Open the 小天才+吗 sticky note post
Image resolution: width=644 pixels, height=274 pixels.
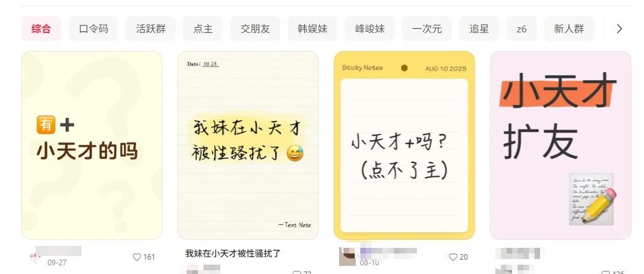point(404,146)
